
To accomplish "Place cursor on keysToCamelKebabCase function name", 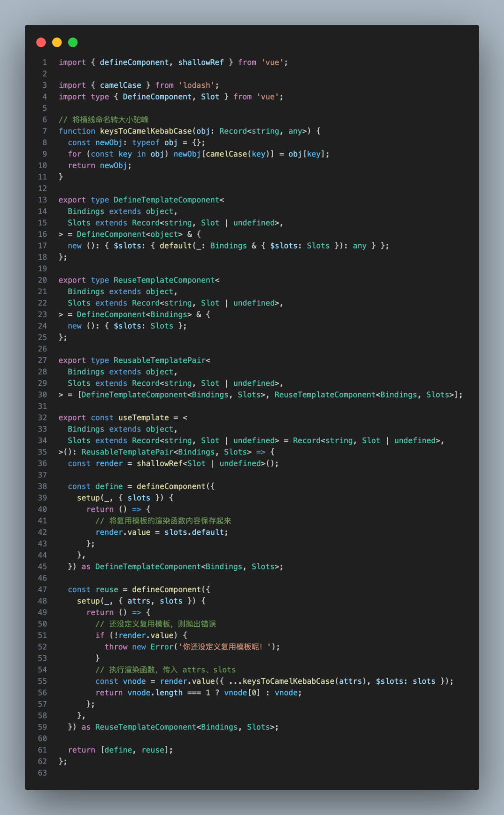I will coord(146,131).
